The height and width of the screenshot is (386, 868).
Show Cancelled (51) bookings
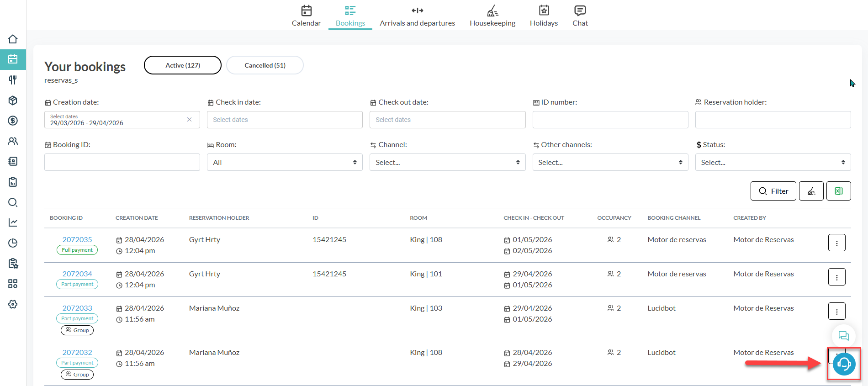pyautogui.click(x=265, y=65)
